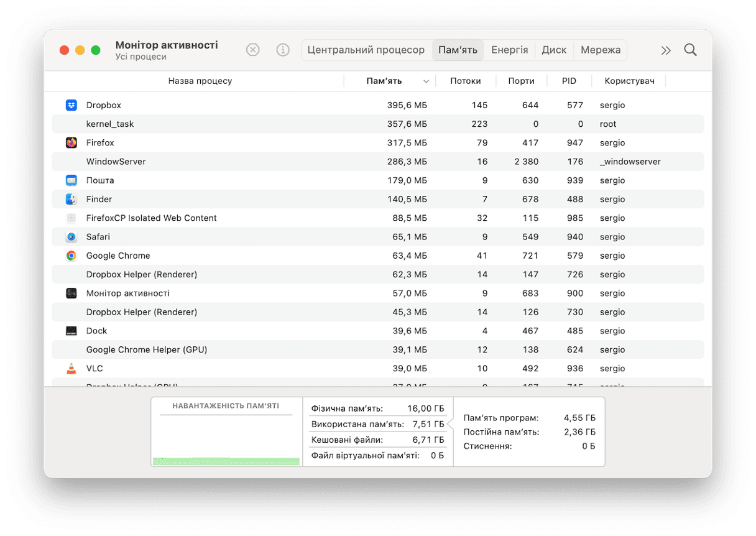
Task: Toggle sort direction arrow on Пам'ять column
Action: [426, 81]
